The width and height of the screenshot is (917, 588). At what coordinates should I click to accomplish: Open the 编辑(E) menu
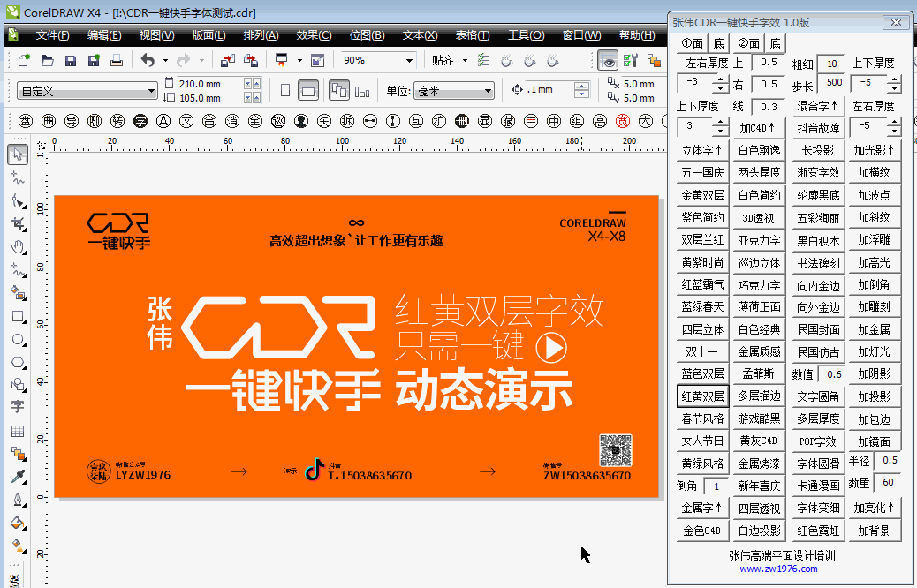tap(104, 35)
